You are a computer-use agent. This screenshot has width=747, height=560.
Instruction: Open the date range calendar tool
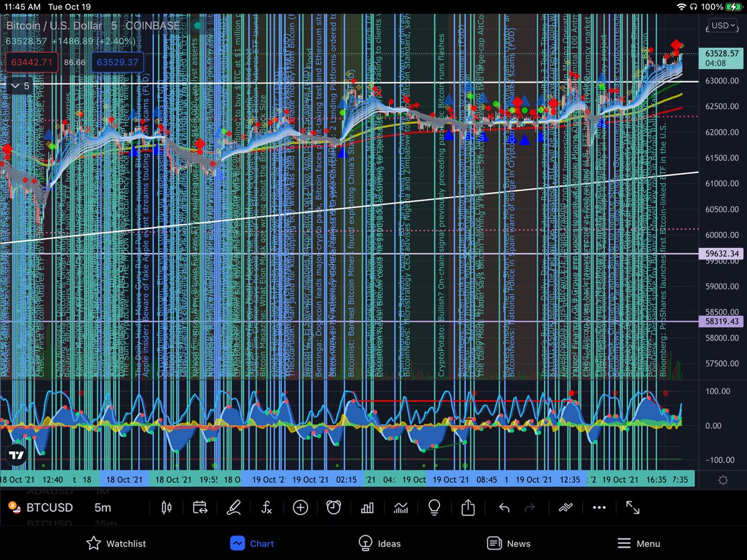tap(200, 508)
